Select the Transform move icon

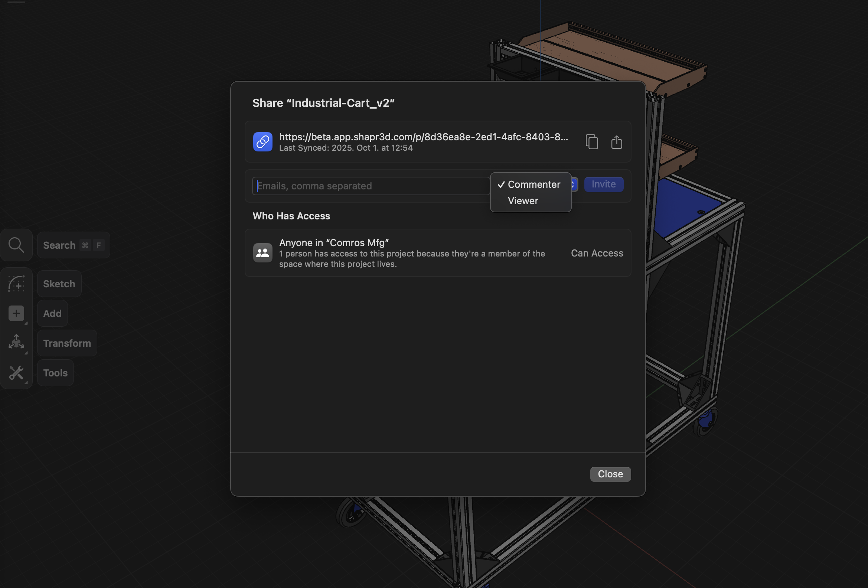coord(16,342)
